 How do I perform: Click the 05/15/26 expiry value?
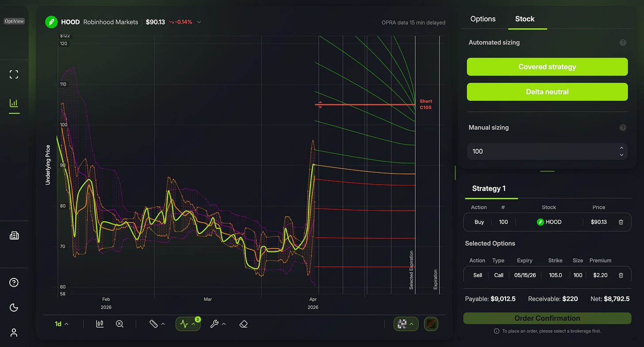[x=525, y=275]
